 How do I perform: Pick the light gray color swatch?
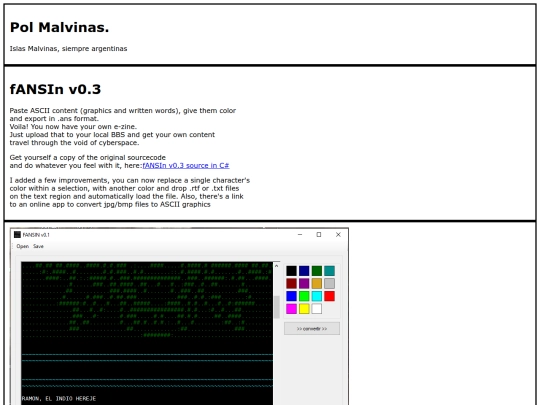tap(330, 283)
